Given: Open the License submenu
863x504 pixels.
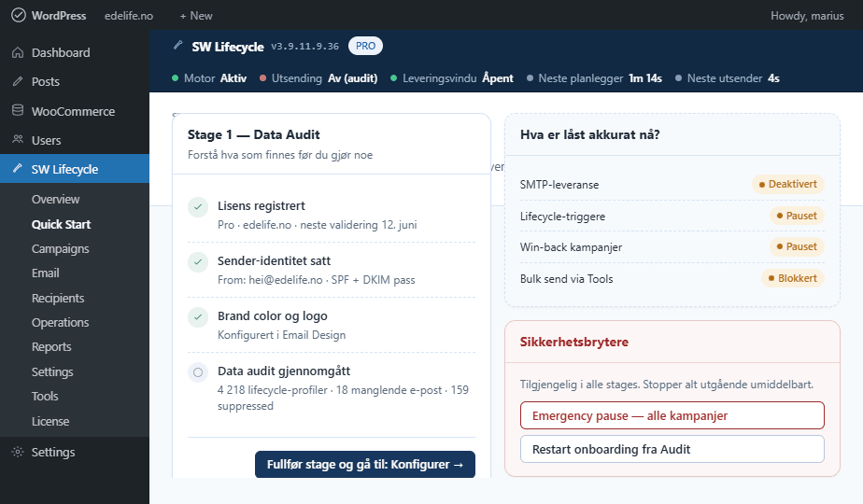Looking at the screenshot, I should [x=50, y=422].
